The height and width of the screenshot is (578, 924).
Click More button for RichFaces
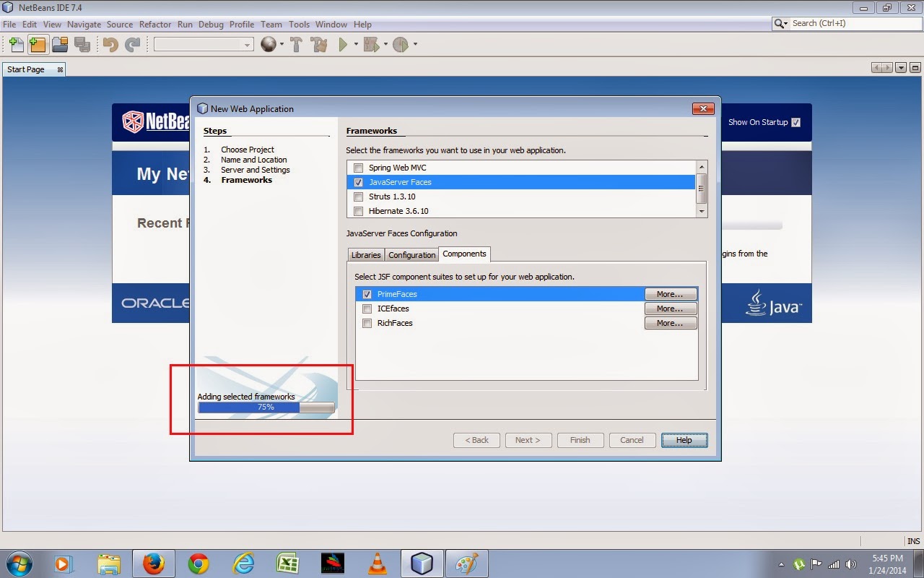click(671, 323)
